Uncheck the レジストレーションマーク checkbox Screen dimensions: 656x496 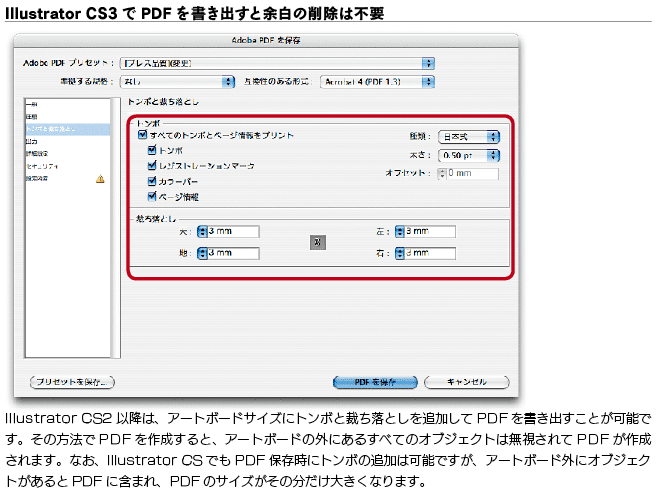[x=152, y=166]
